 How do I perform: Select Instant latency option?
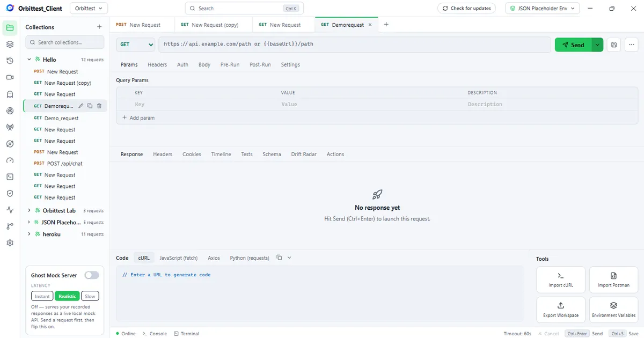42,296
